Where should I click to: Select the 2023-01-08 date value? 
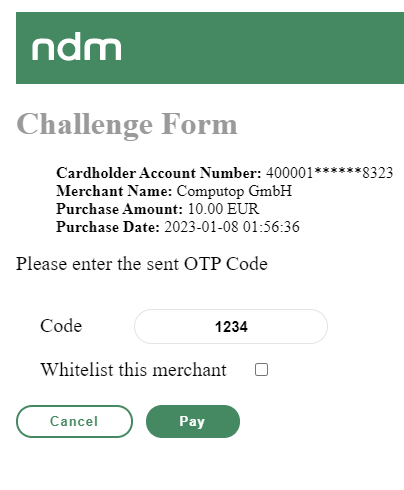point(201,227)
